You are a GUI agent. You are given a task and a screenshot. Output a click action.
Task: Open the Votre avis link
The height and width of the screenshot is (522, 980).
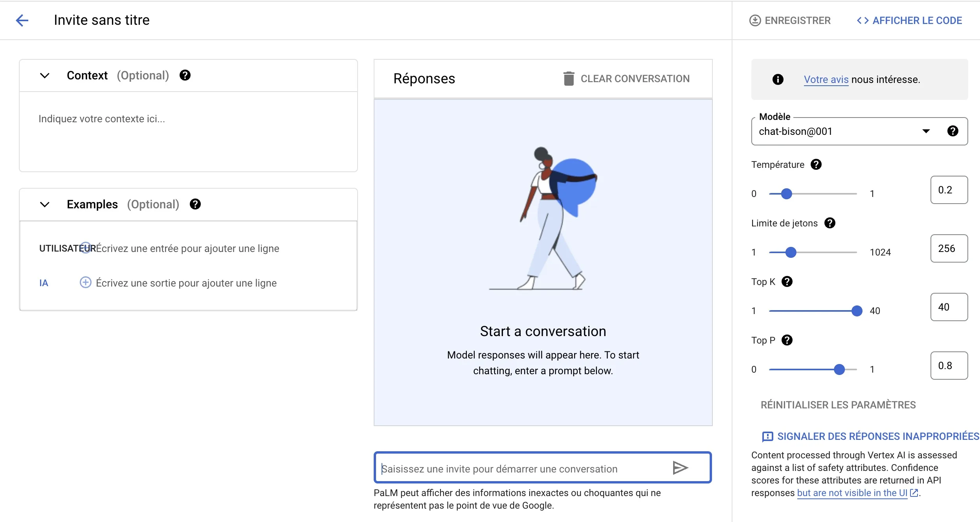click(x=826, y=79)
